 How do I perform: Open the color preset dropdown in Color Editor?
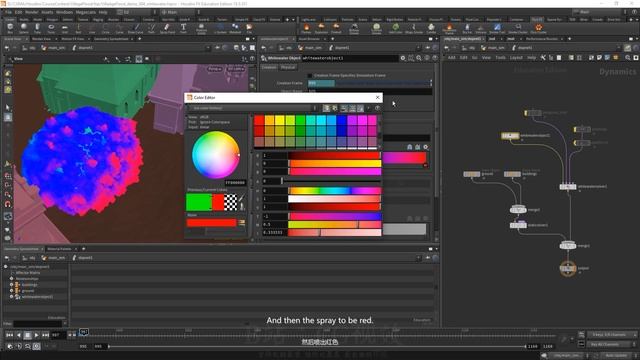click(251, 108)
